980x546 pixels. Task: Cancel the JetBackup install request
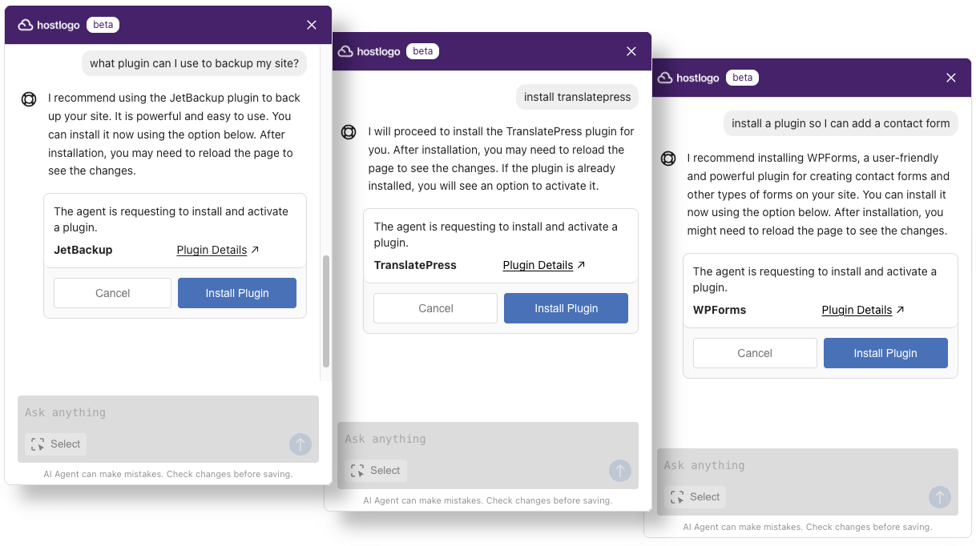point(112,293)
